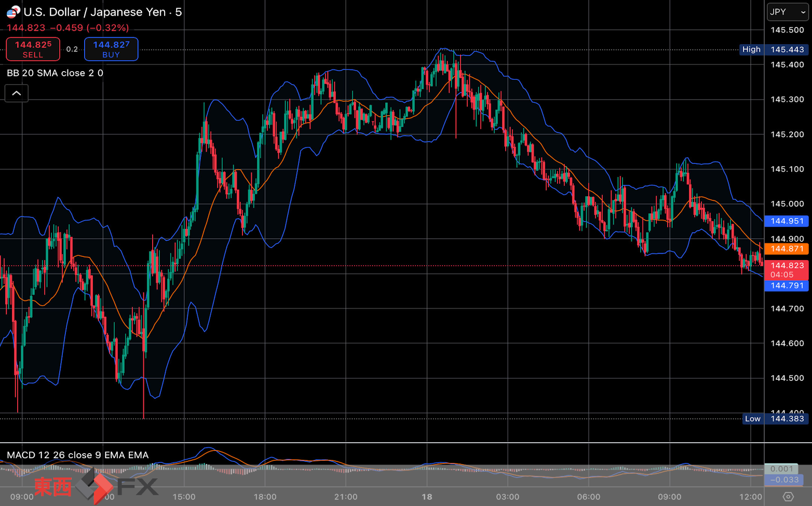The height and width of the screenshot is (506, 812).
Task: Select the MACD 12 26 close indicator label
Action: [78, 455]
